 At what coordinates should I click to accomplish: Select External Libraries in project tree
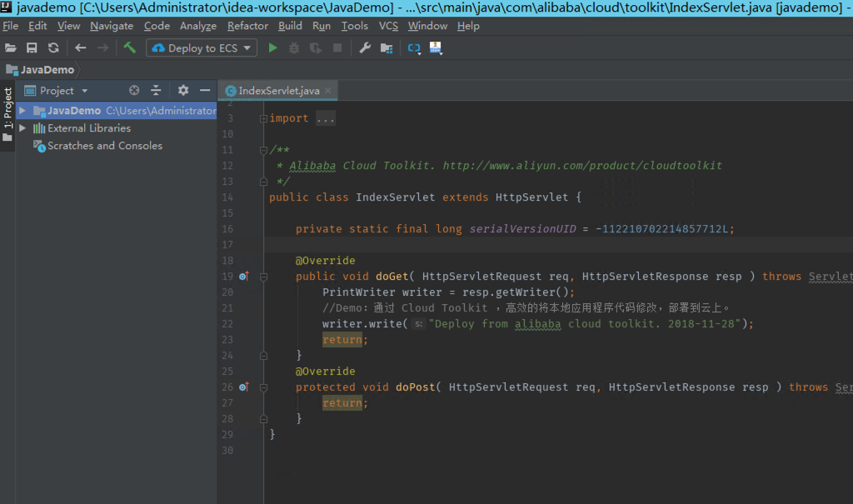click(88, 128)
